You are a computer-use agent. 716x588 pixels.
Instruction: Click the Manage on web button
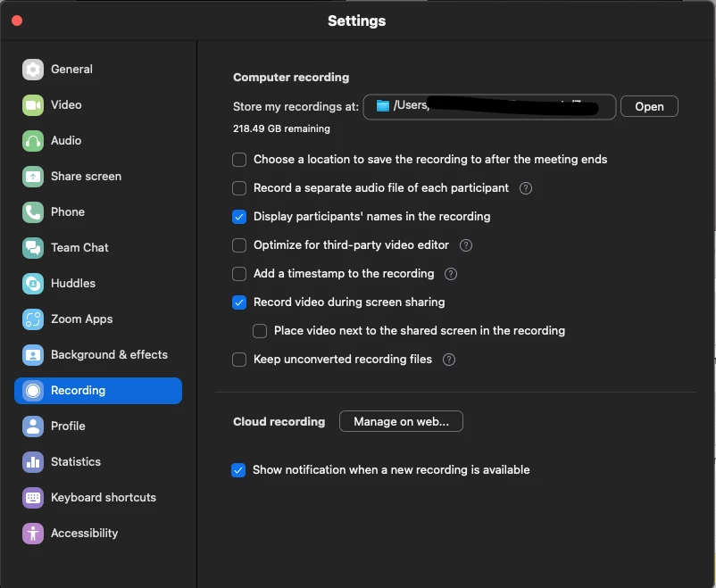[401, 422]
